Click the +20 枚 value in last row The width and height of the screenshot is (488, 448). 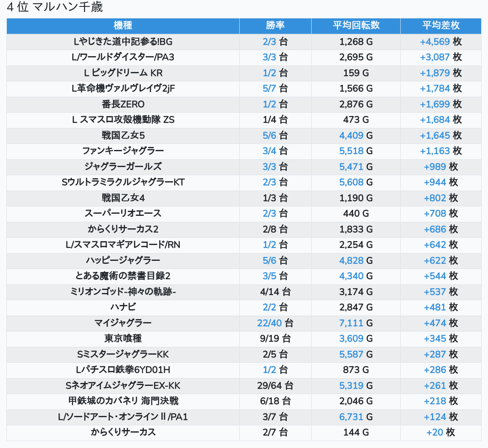(x=440, y=433)
